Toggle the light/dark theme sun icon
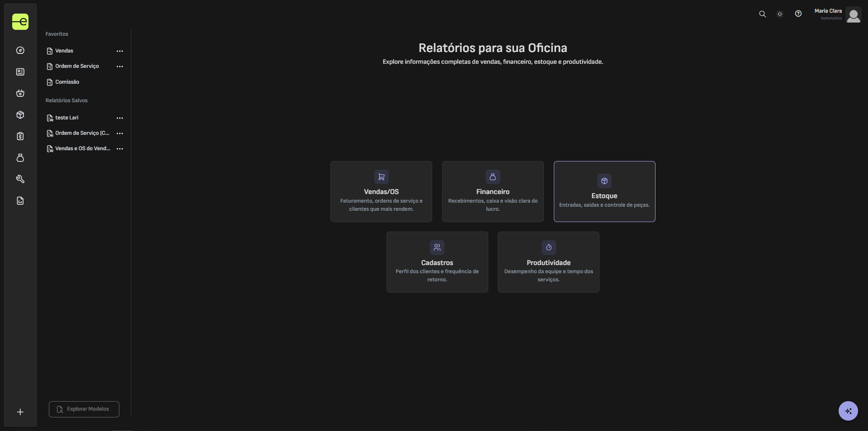The width and height of the screenshot is (868, 431). click(780, 14)
